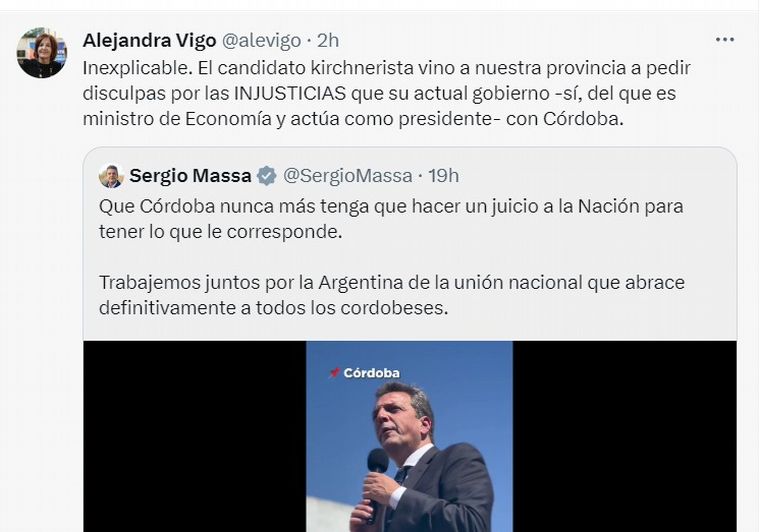Click the Sergio Massa display name

[190, 175]
